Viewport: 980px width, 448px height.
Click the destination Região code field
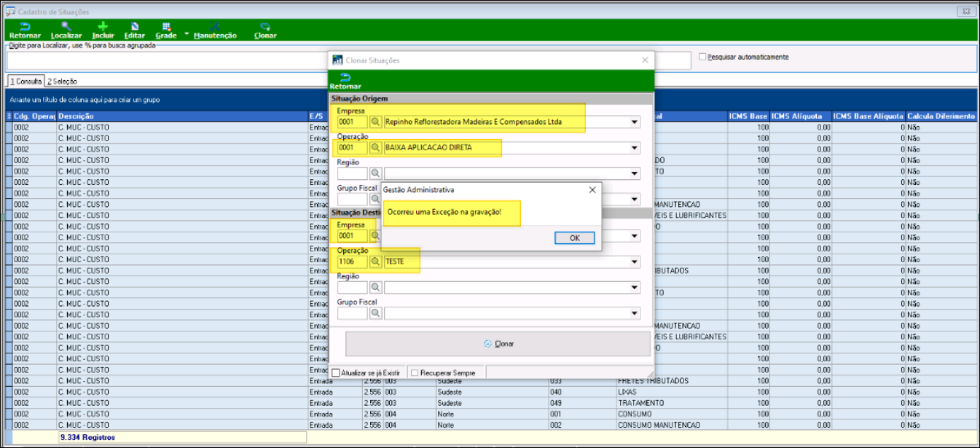click(352, 288)
